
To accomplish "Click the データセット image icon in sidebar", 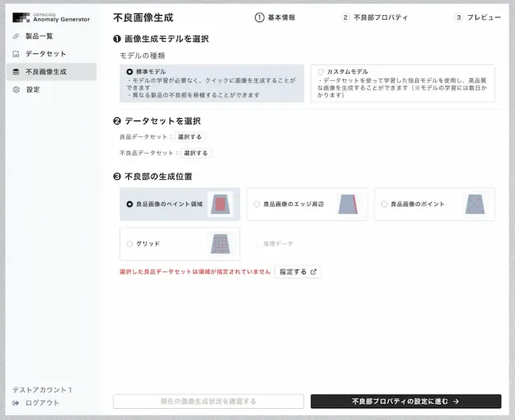I will tap(17, 54).
